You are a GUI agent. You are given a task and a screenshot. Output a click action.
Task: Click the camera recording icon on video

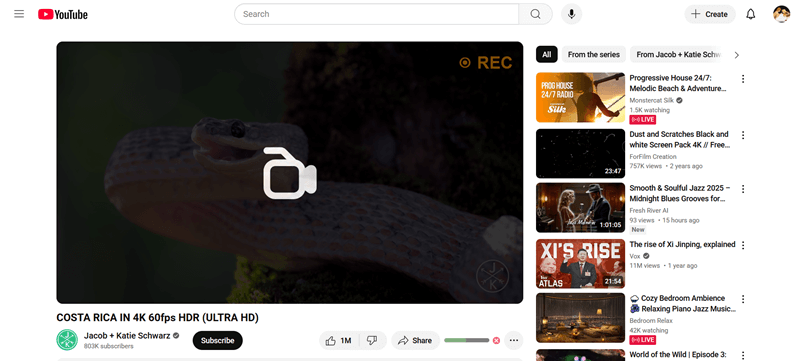click(x=289, y=173)
